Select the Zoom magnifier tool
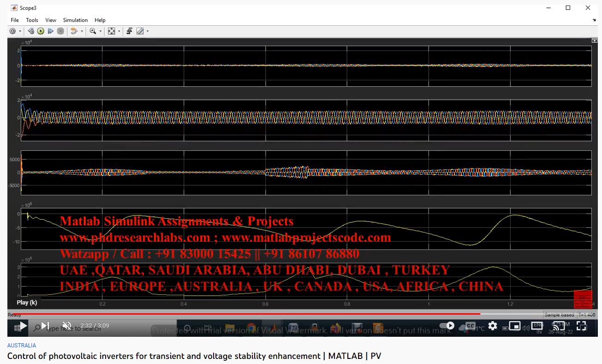The width and height of the screenshot is (602, 364). click(93, 31)
